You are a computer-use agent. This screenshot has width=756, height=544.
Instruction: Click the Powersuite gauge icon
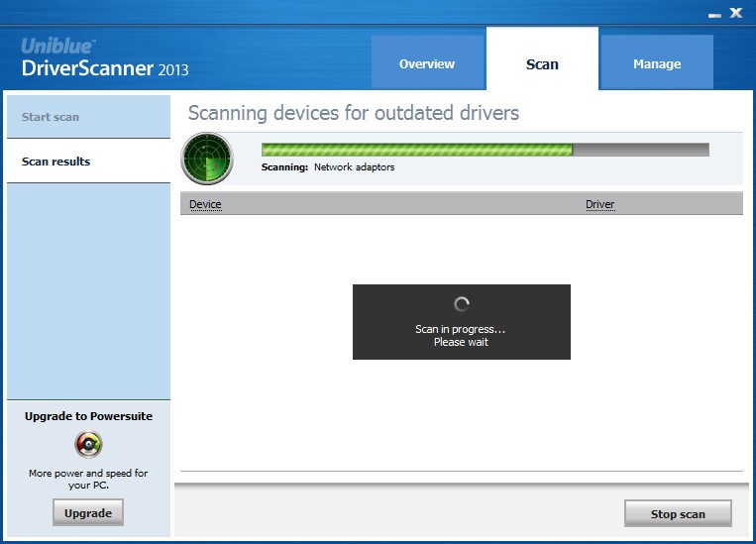point(89,444)
